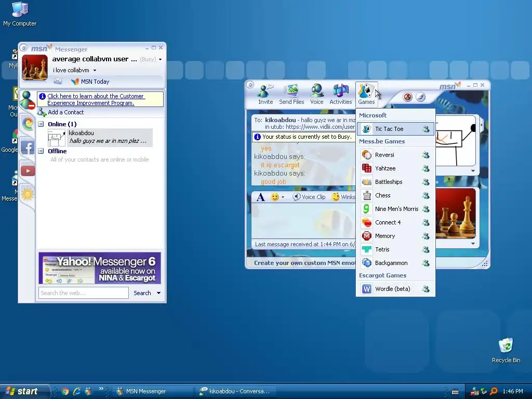The height and width of the screenshot is (399, 532).
Task: Record a Voice Clip
Action: click(309, 197)
